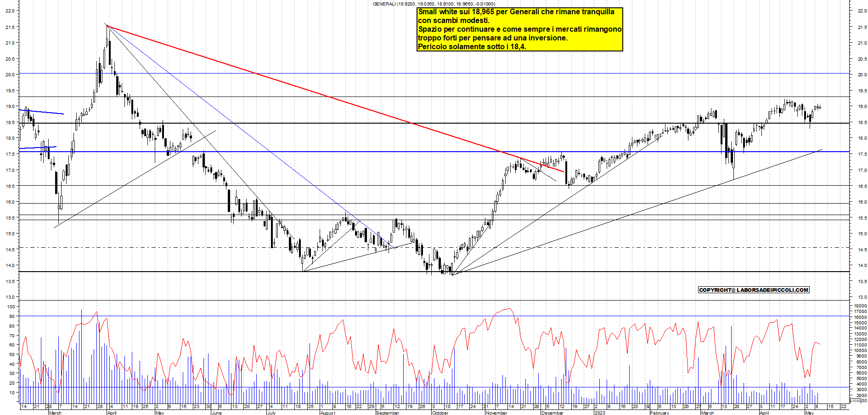Click the 19.0 label on right price axis
868x415 pixels.
[862, 107]
